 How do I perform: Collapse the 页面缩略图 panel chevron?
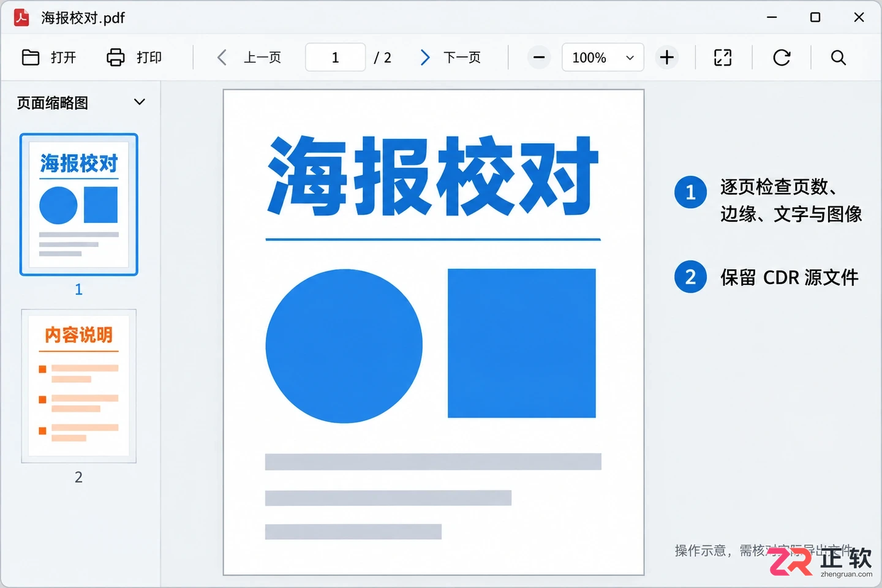click(x=140, y=102)
